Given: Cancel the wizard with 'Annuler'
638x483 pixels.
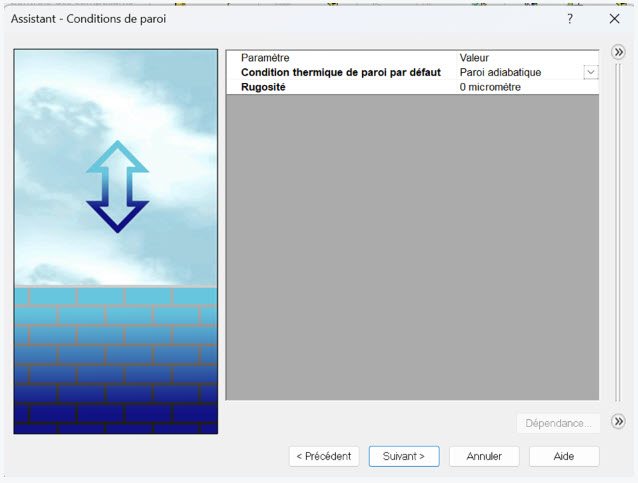Looking at the screenshot, I should coord(484,456).
